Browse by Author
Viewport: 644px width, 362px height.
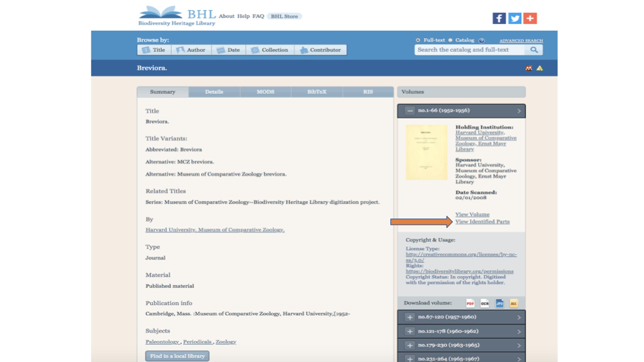pos(191,50)
